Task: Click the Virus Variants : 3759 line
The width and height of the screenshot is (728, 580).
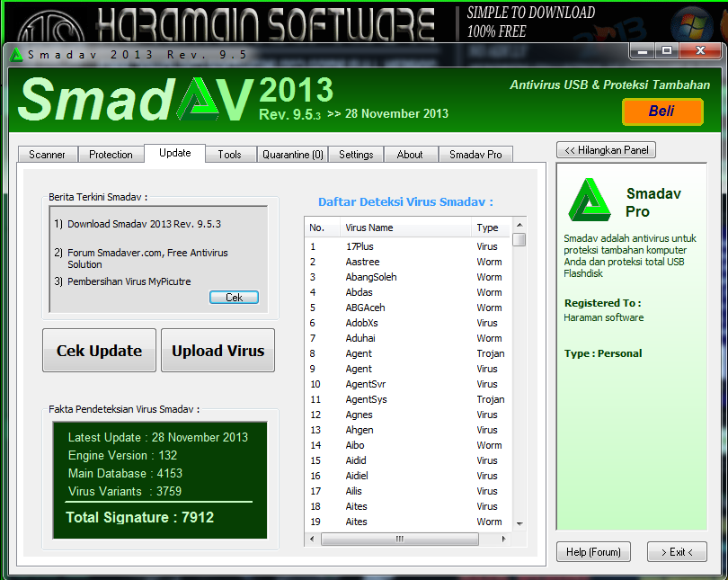Action: [125, 492]
